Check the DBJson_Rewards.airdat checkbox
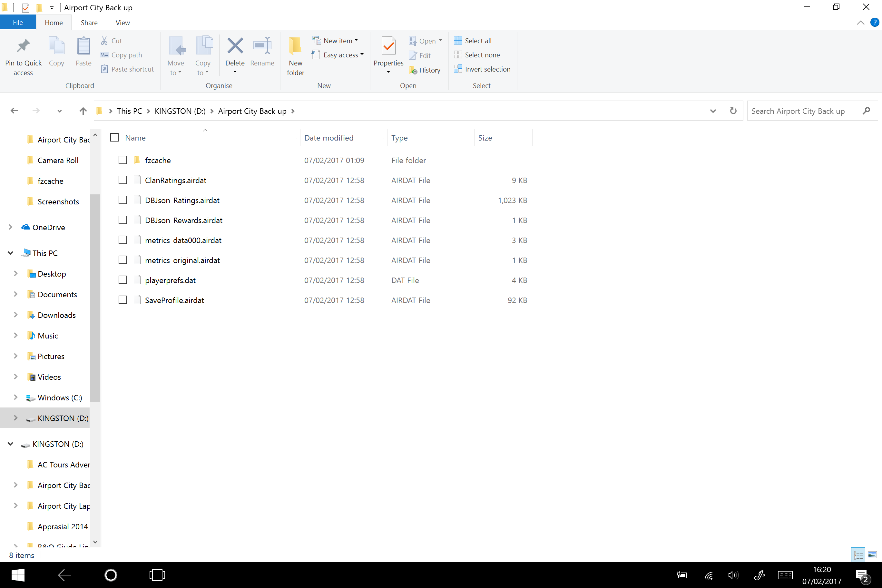This screenshot has width=882, height=588. point(122,220)
